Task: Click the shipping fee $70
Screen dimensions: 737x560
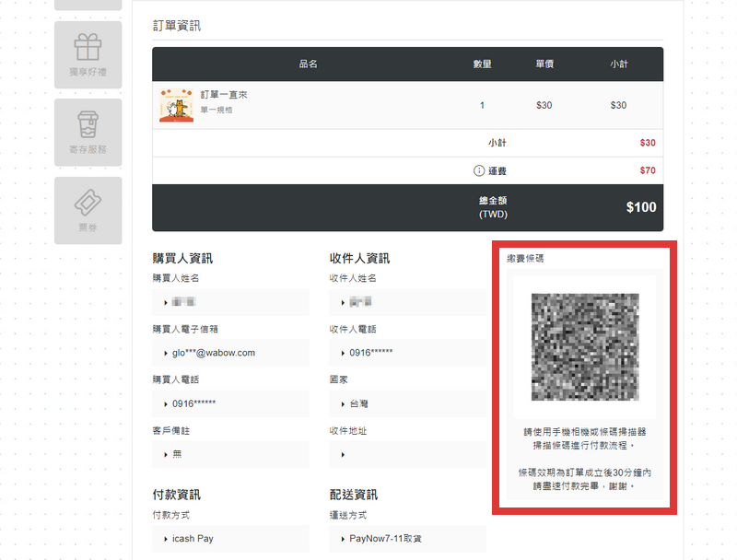Action: click(x=648, y=170)
